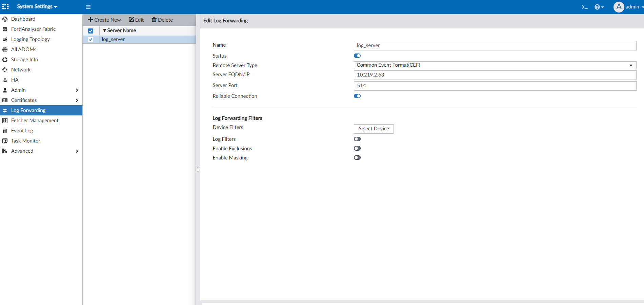
Task: Open the Task Monitor
Action: point(25,140)
